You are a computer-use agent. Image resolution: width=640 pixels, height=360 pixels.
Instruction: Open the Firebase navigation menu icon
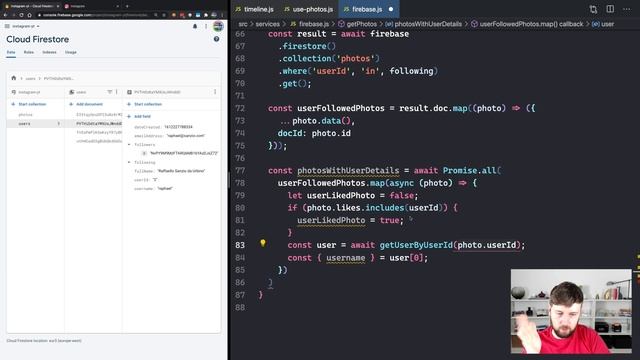[x=7, y=26]
